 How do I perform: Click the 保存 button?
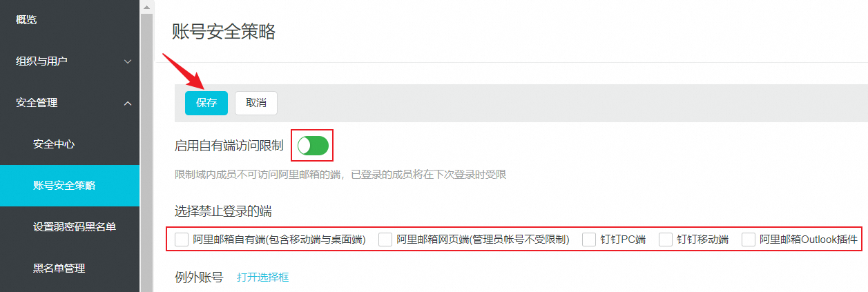tap(206, 103)
